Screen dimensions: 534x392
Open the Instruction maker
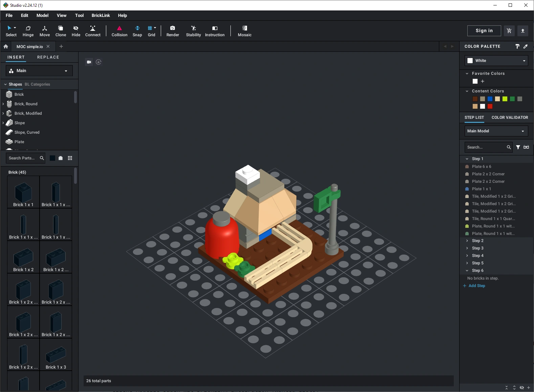tap(215, 31)
